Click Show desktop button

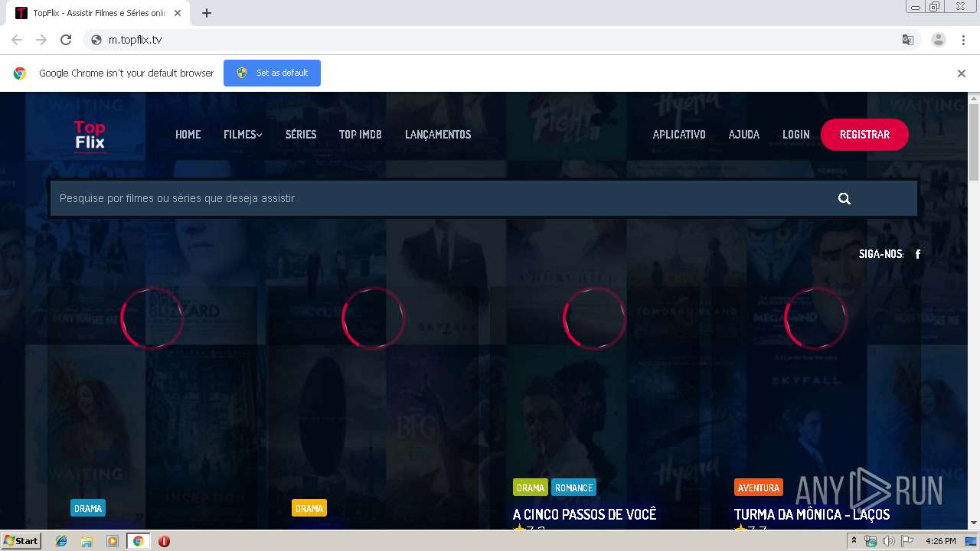(x=971, y=541)
